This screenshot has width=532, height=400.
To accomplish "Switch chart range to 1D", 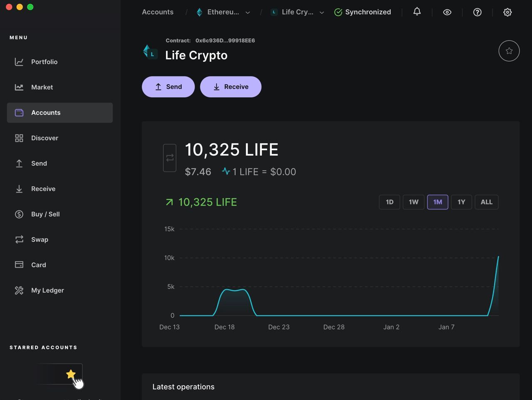I will [389, 202].
